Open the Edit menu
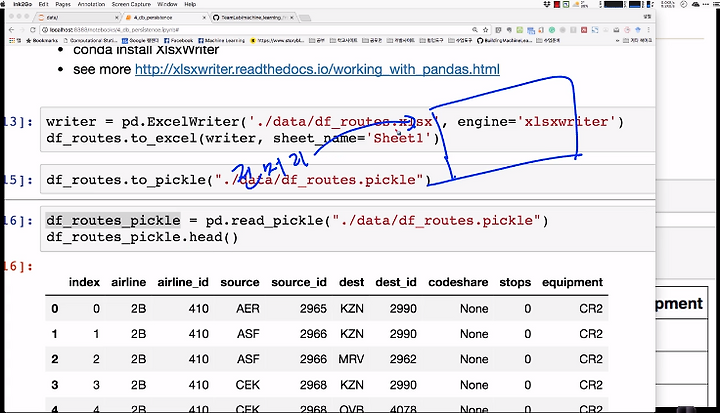This screenshot has height=413, width=720. pyautogui.click(x=44, y=4)
